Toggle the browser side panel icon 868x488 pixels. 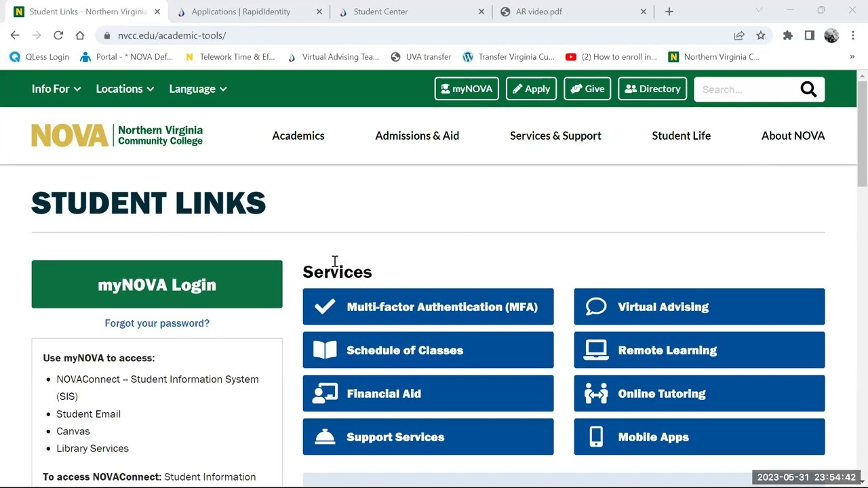tap(810, 35)
